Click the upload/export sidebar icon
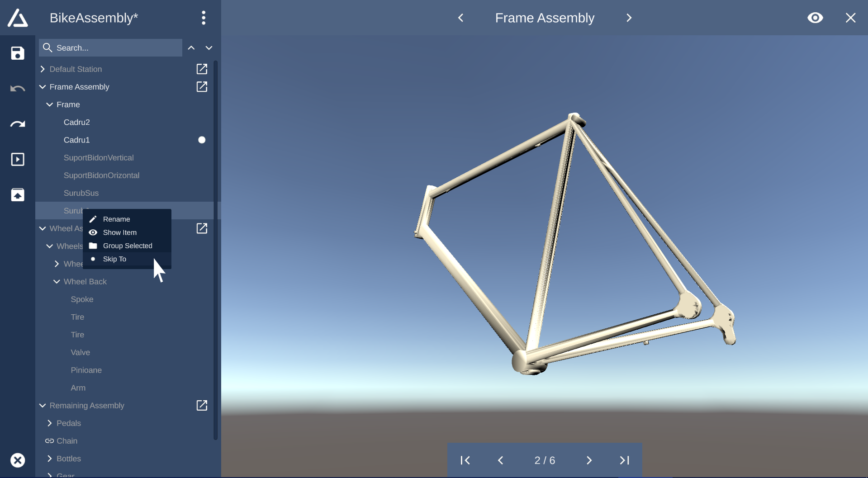 (x=18, y=194)
